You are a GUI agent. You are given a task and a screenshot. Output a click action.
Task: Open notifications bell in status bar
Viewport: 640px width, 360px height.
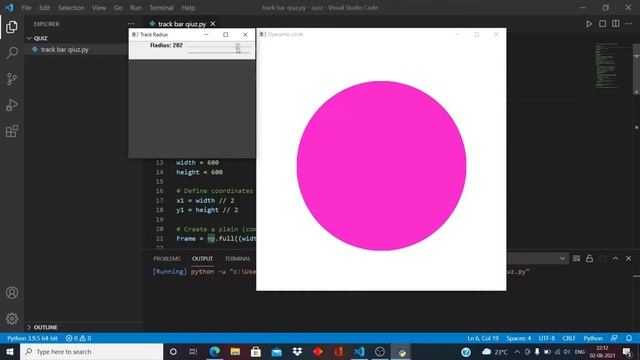[x=629, y=338]
